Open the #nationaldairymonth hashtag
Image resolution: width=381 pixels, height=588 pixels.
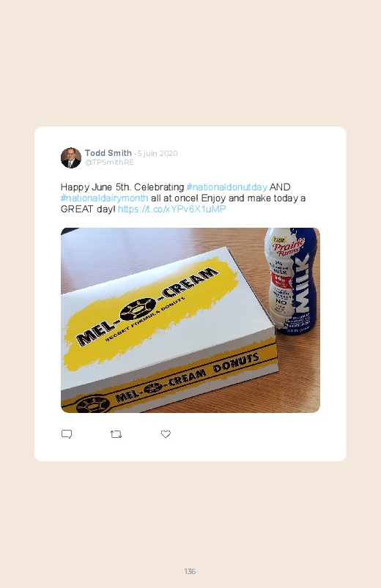click(x=104, y=198)
